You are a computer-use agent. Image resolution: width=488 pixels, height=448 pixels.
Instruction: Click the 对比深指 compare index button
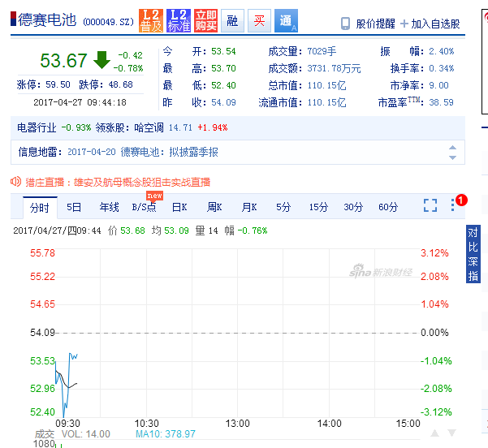pyautogui.click(x=473, y=254)
